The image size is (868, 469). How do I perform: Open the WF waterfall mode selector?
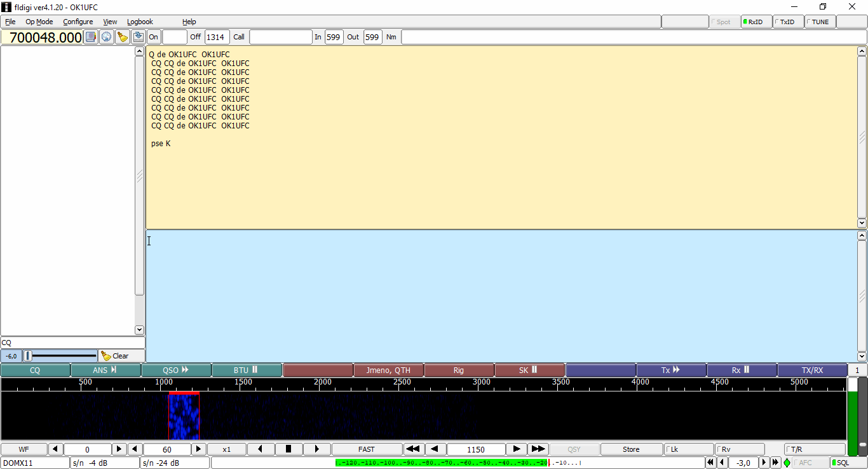[x=24, y=449]
